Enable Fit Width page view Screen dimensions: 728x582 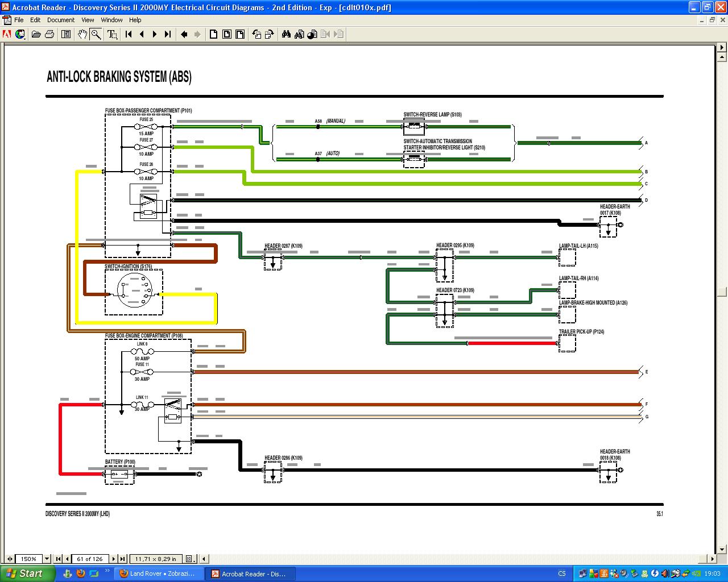point(240,34)
